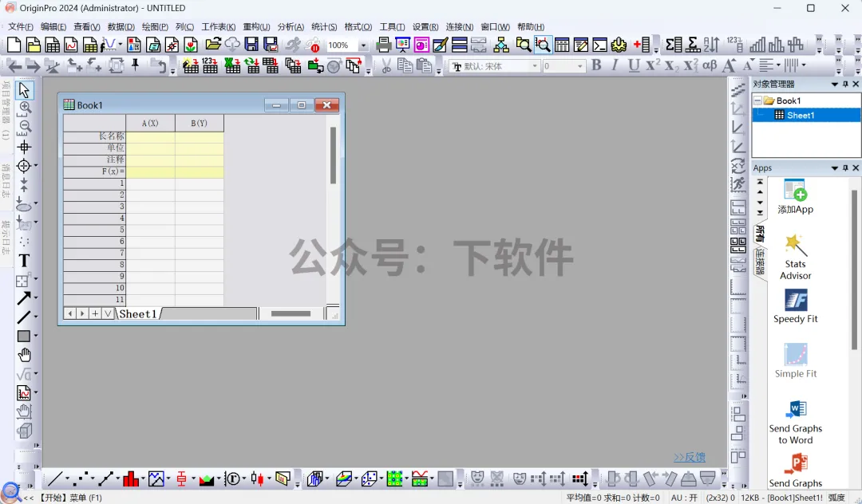Click the Add New Columns icon
The width and height of the screenshot is (862, 504).
point(642,45)
